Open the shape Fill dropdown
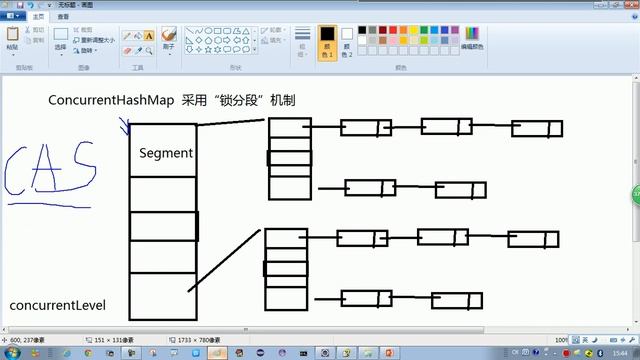The image size is (640, 360). click(273, 40)
